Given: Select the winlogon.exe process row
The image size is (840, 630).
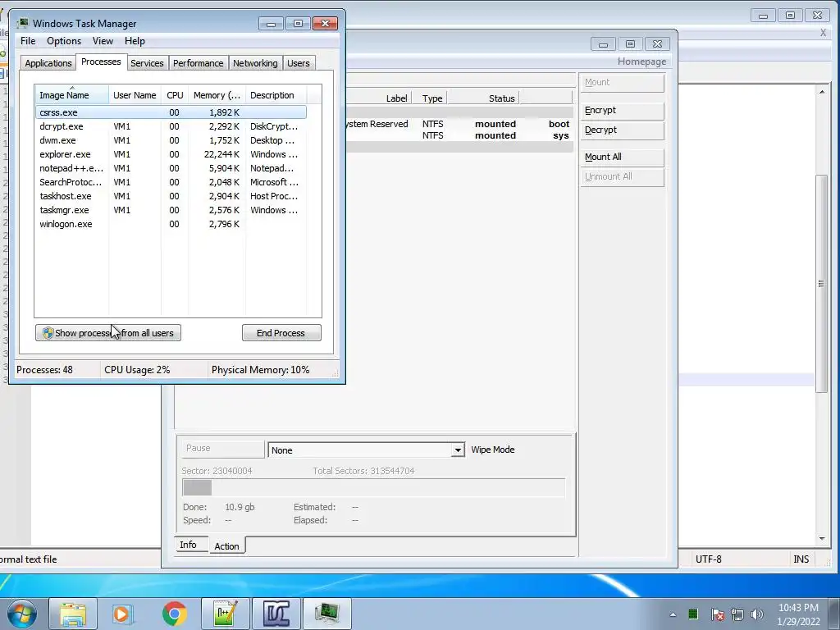Looking at the screenshot, I should pos(171,224).
